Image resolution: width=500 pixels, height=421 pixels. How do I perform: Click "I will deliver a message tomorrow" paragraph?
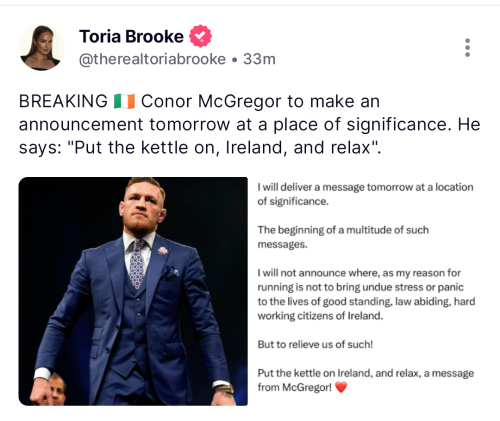pos(365,194)
